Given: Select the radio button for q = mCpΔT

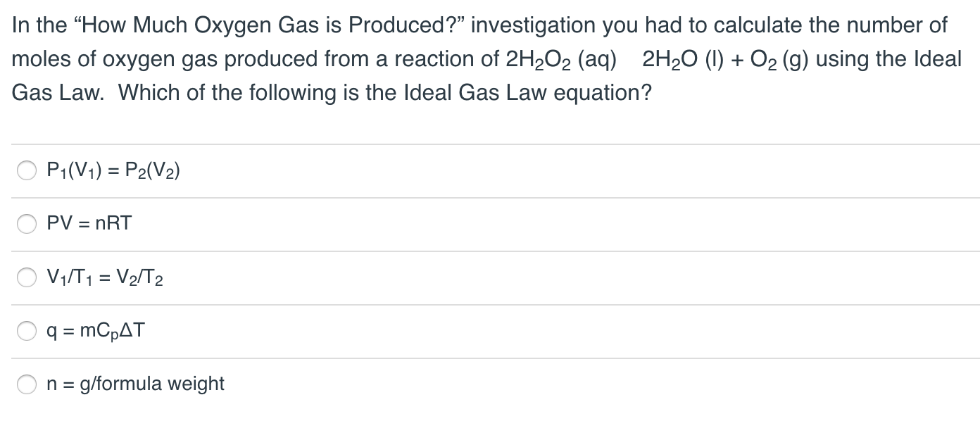Looking at the screenshot, I should tap(27, 331).
